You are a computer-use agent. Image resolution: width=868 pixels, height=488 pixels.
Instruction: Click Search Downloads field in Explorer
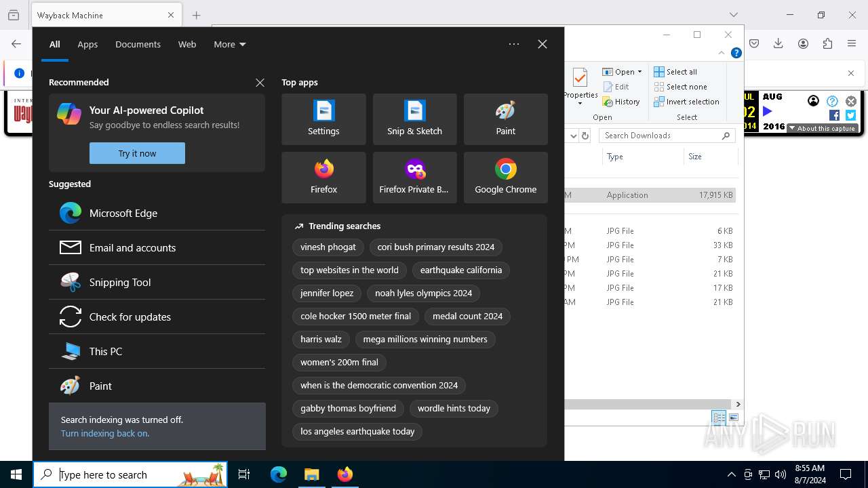click(x=667, y=136)
